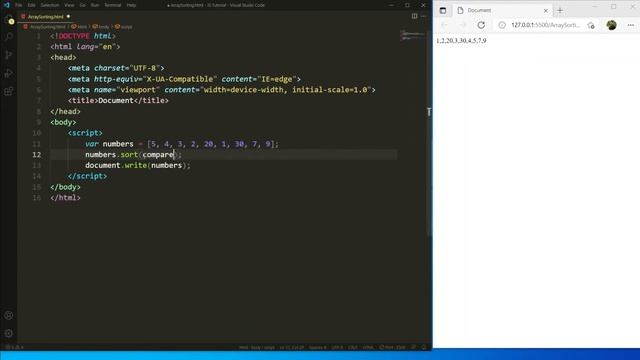Click the '1,2,20,3,30,4,5,7,9' output in browser
The image size is (640, 360).
tap(461, 41)
